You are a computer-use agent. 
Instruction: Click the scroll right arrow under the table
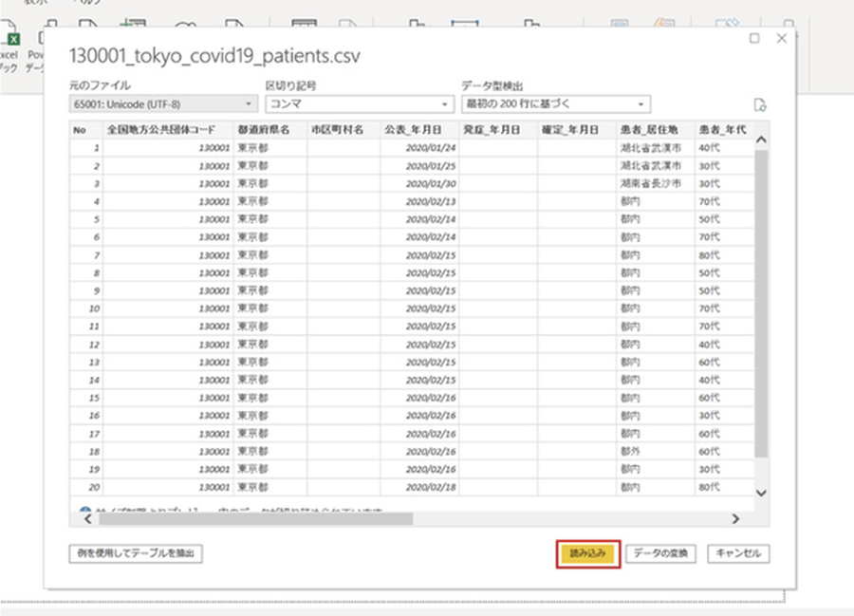734,519
